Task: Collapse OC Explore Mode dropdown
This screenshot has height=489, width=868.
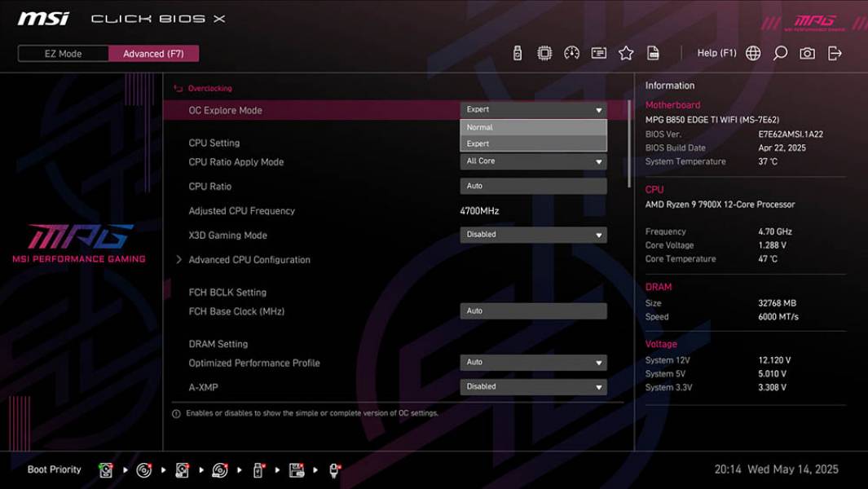Action: point(533,110)
